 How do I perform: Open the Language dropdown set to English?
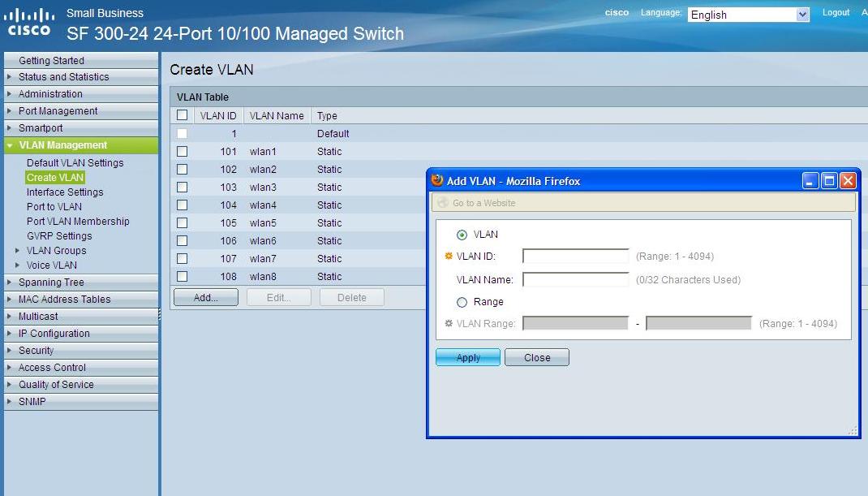click(x=749, y=15)
